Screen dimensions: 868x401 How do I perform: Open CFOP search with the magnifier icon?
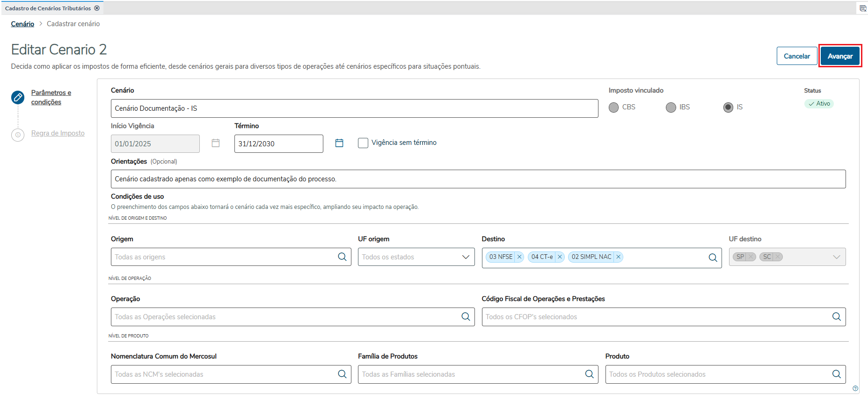coord(836,317)
